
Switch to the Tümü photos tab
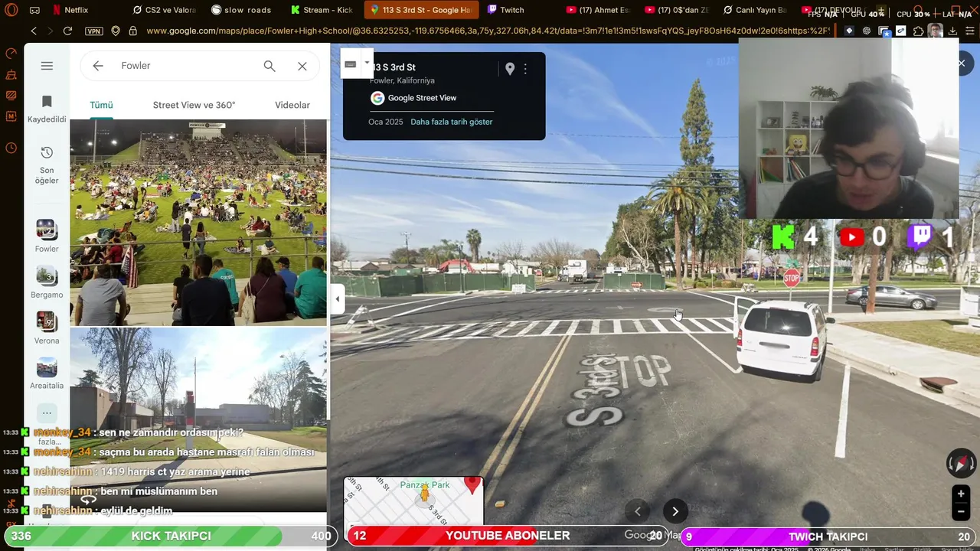[101, 105]
